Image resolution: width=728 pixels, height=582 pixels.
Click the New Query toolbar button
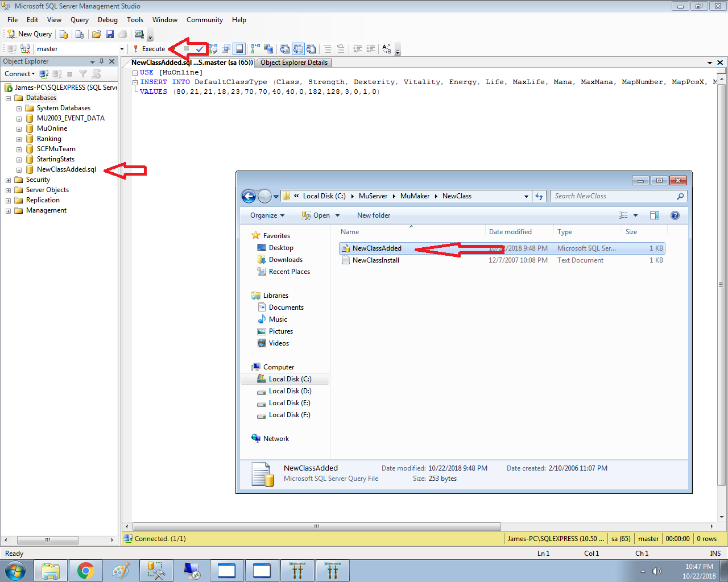tap(30, 34)
